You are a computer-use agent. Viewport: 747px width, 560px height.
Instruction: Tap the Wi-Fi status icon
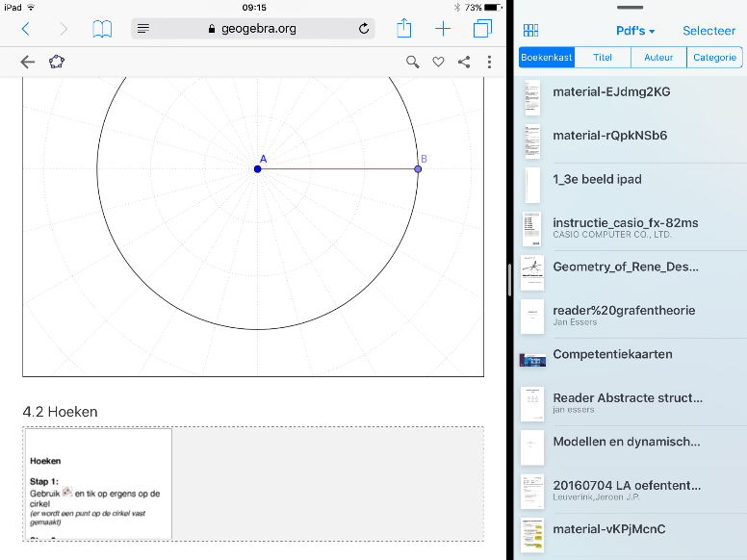[x=31, y=7]
